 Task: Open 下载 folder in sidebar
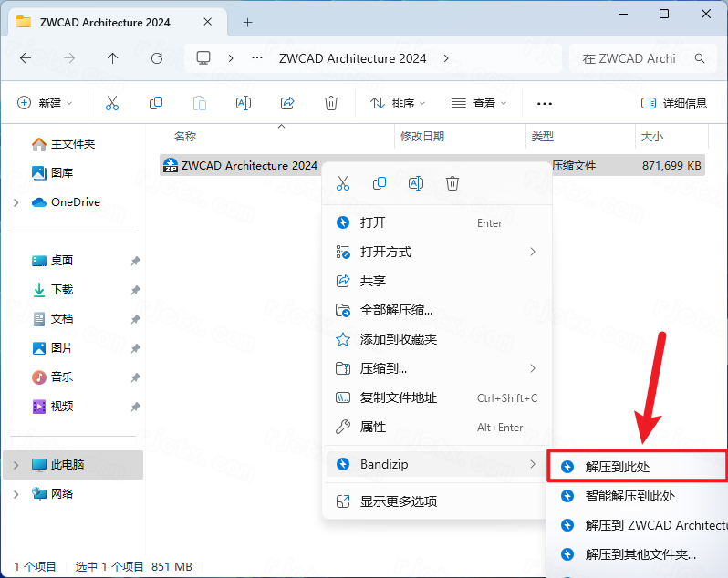tap(62, 290)
